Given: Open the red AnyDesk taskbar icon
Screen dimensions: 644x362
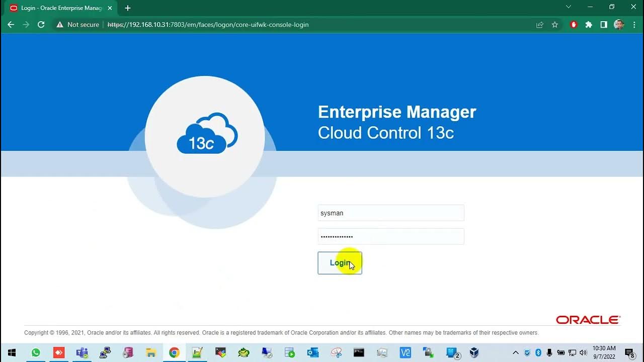Looking at the screenshot, I should pyautogui.click(x=59, y=353).
